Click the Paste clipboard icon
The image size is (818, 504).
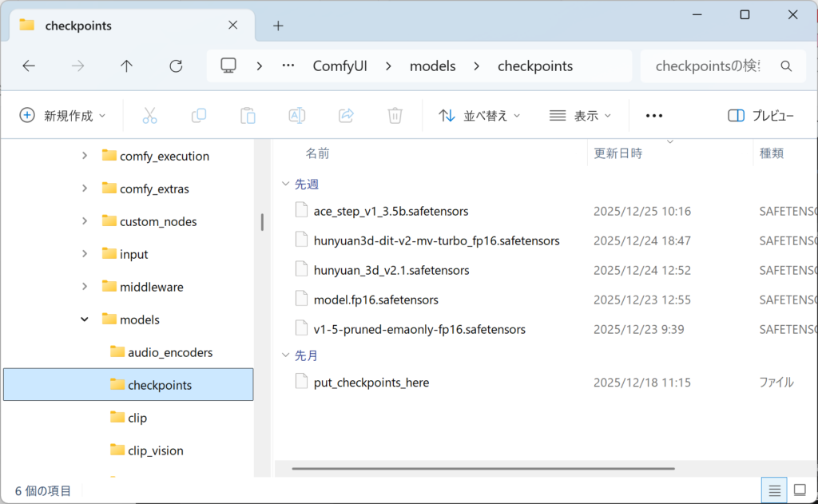tap(248, 116)
